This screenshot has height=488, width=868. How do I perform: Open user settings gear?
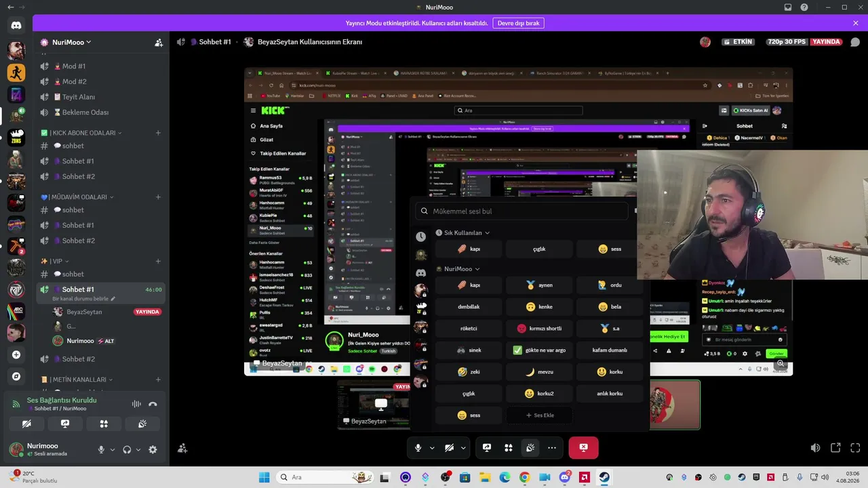153,449
